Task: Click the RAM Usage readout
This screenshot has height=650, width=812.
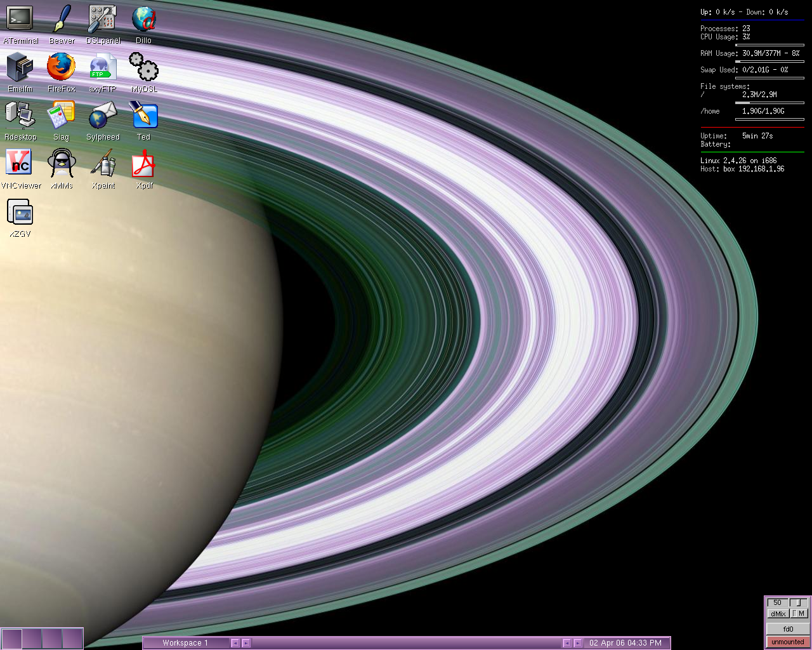Action: pos(750,53)
